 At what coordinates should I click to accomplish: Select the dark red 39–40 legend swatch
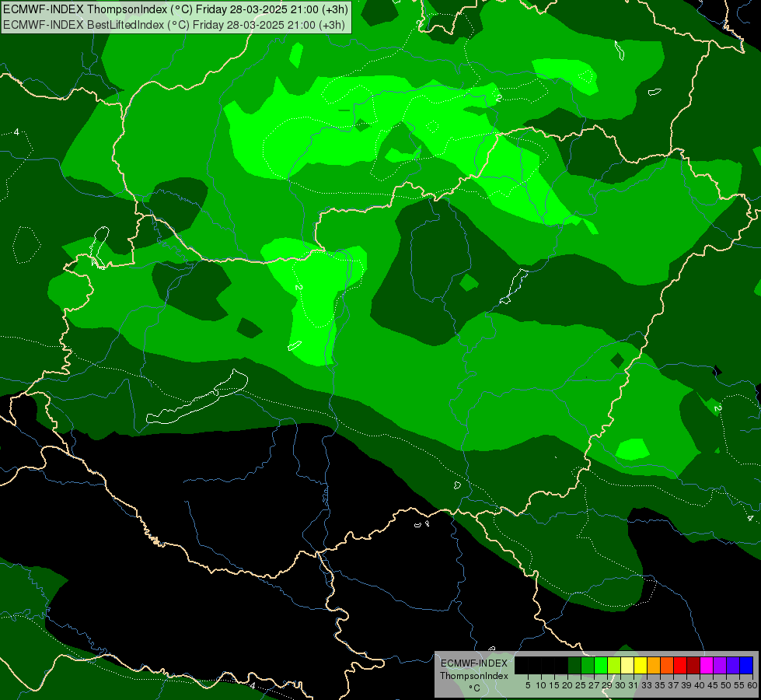pyautogui.click(x=693, y=666)
